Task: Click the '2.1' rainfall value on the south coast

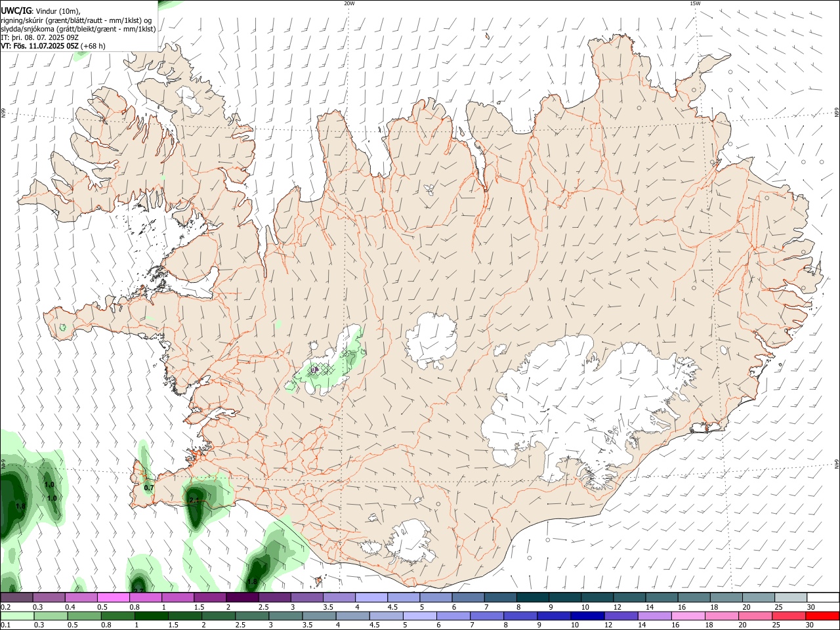Action: tap(194, 500)
